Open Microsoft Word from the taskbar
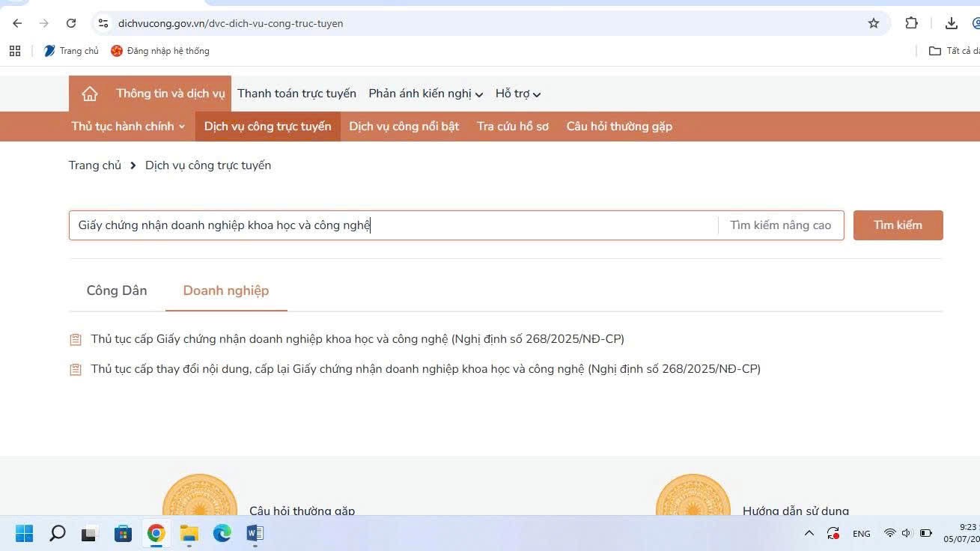Image resolution: width=980 pixels, height=551 pixels. click(255, 533)
